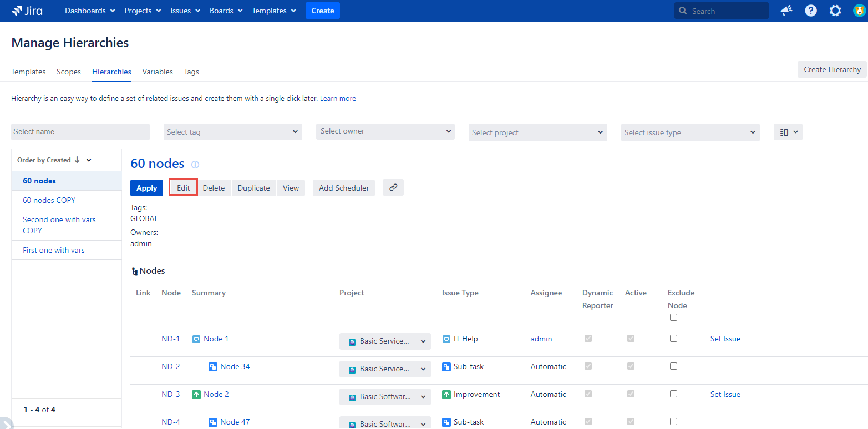Switch to the Variables tab
Screen dimensions: 868x429
158,71
